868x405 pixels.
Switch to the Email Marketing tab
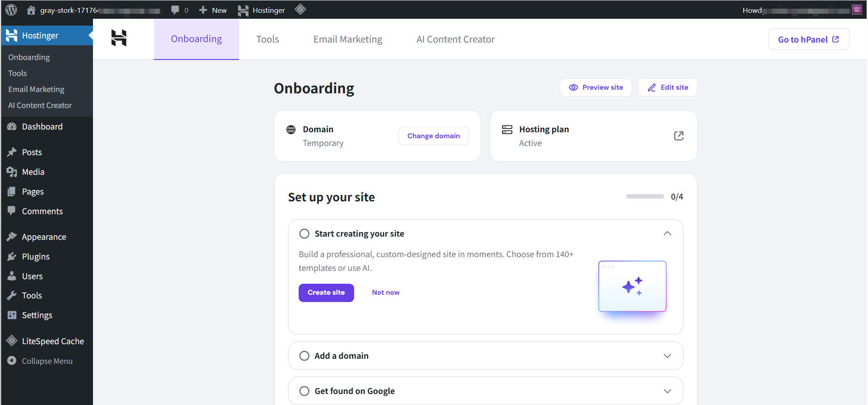[348, 39]
